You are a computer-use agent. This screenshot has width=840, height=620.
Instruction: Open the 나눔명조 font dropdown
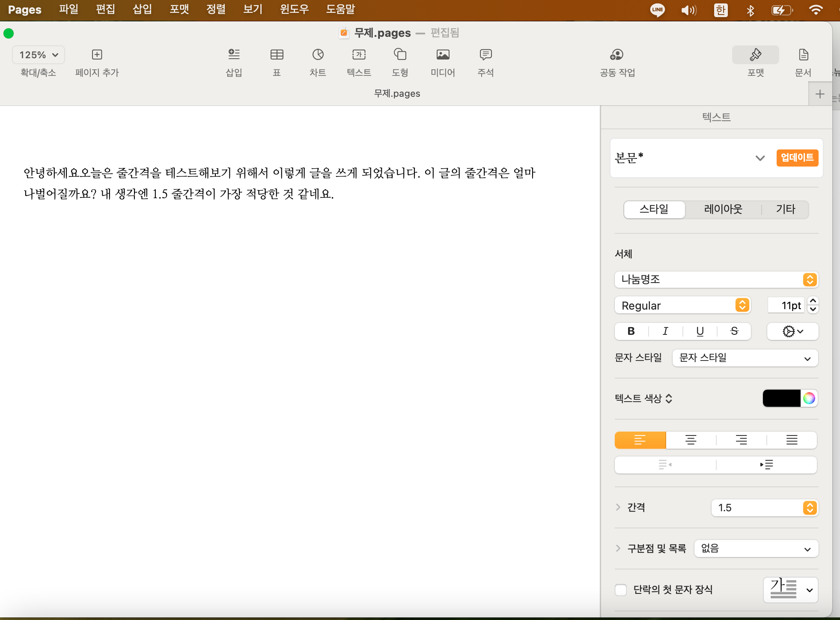pos(716,280)
